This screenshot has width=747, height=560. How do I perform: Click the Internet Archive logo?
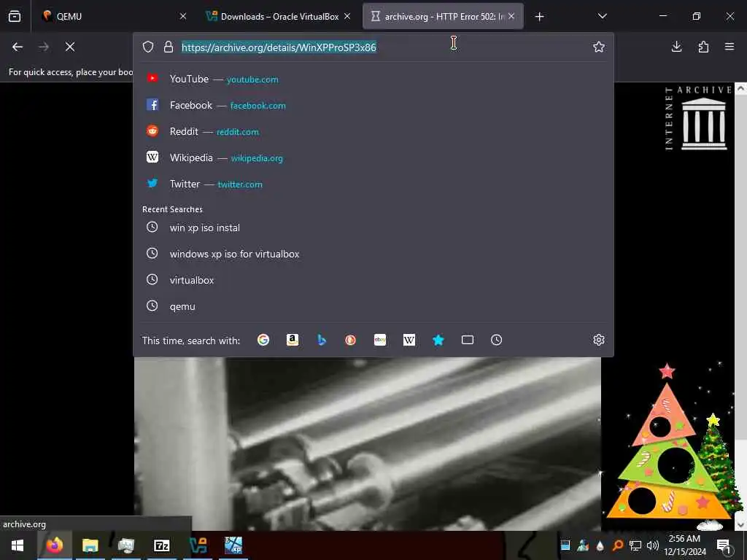tap(698, 118)
